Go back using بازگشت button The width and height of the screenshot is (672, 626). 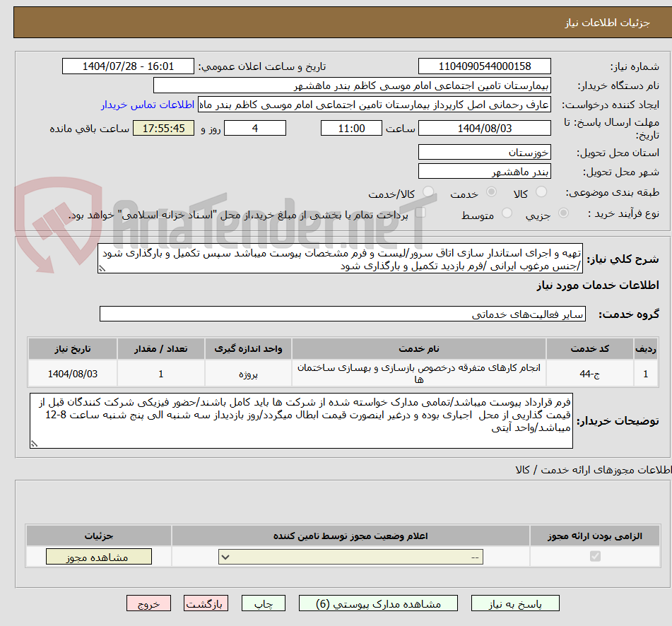click(206, 603)
